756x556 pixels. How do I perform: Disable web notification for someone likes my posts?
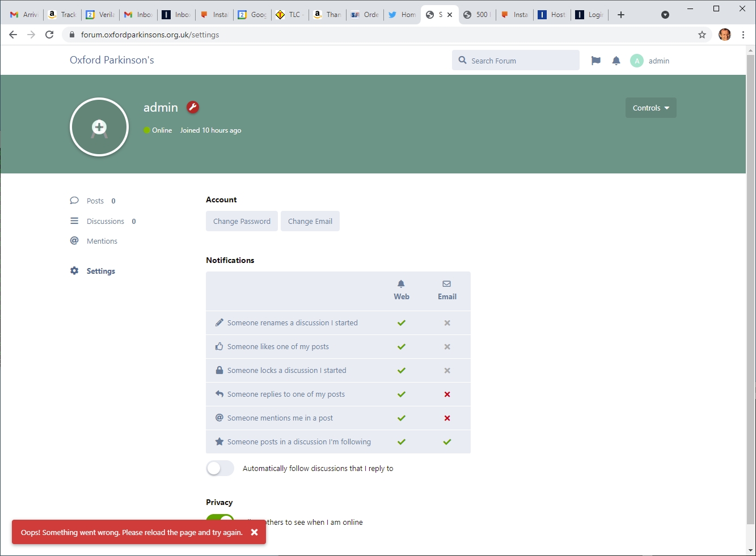tap(402, 347)
